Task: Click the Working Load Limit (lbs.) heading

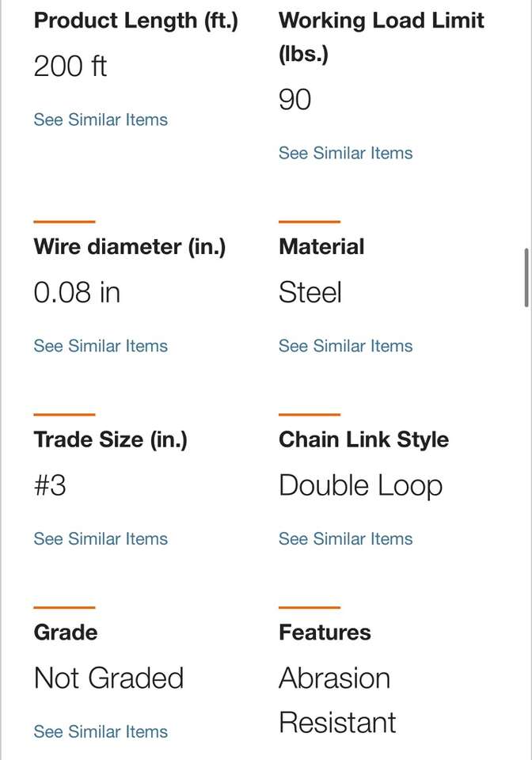Action: 381,36
